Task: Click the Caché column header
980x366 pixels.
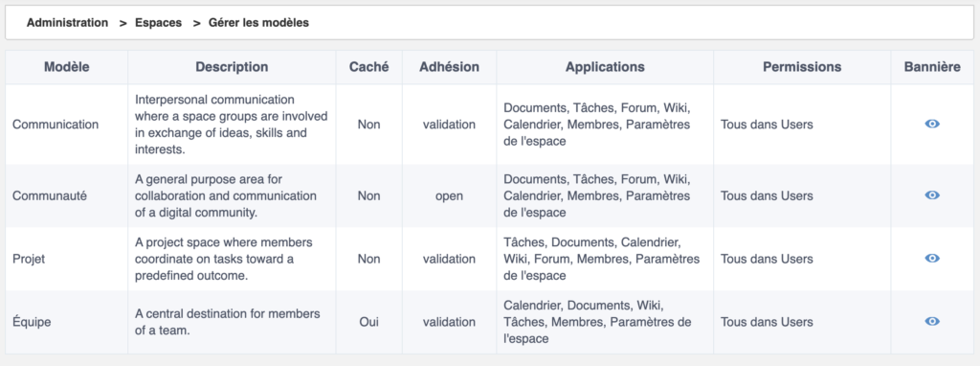Action: point(368,67)
